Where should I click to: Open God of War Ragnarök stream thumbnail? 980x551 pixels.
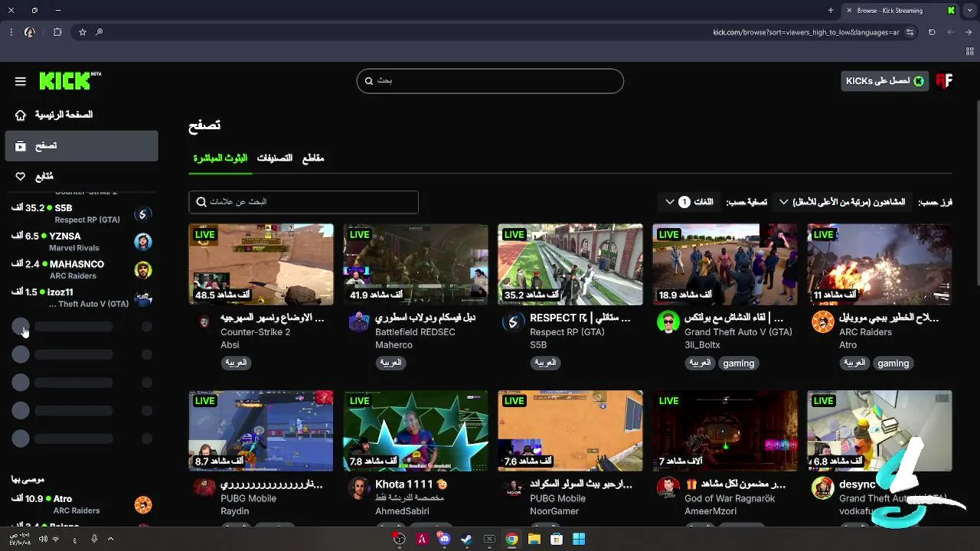pyautogui.click(x=725, y=431)
